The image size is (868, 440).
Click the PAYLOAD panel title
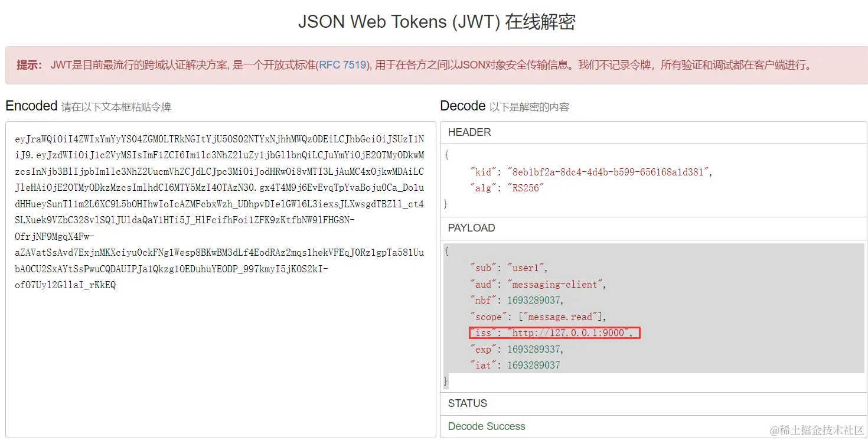(471, 228)
